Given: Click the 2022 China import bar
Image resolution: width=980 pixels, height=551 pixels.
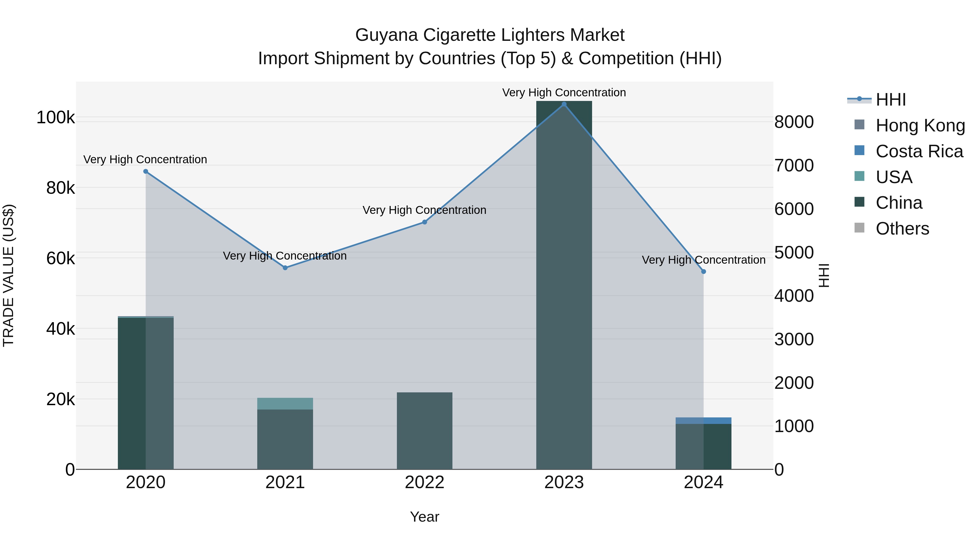Looking at the screenshot, I should (425, 431).
